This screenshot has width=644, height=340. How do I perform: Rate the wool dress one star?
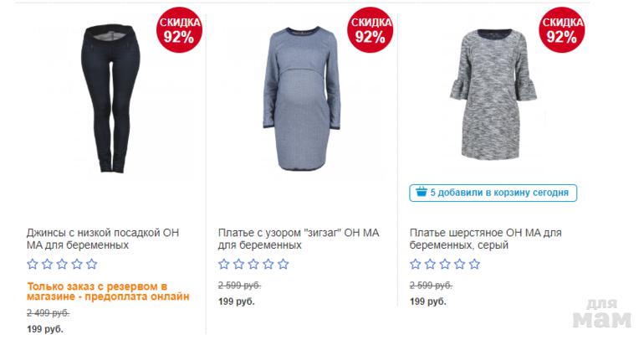coord(416,265)
